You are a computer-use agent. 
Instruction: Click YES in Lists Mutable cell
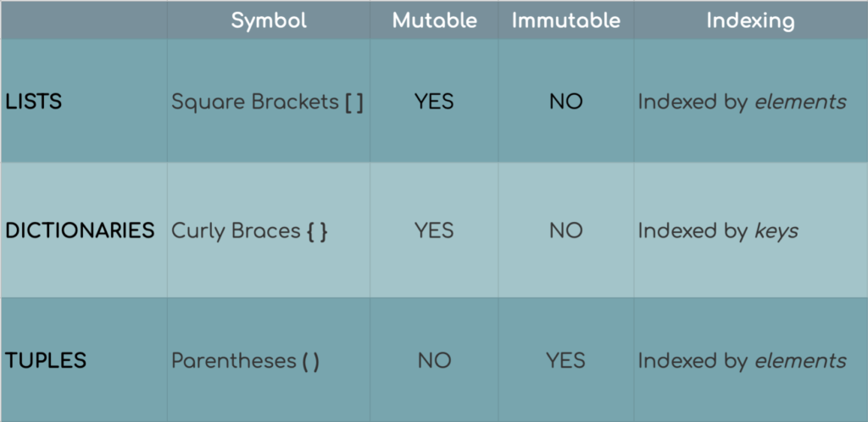[434, 102]
